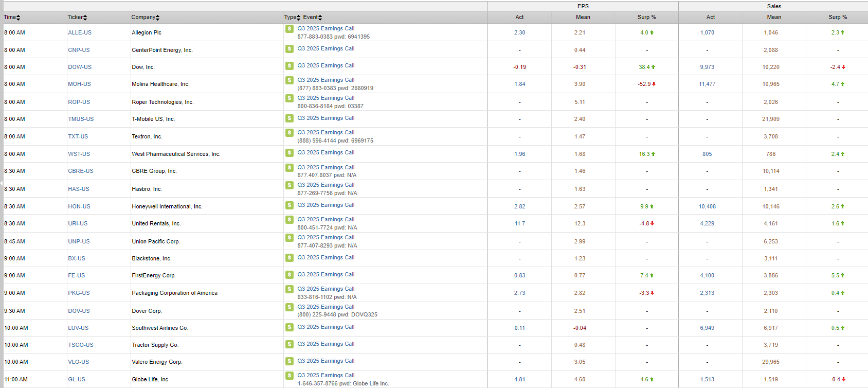
Task: Click the green dollar icon for T-Mobile US
Action: coord(290,118)
